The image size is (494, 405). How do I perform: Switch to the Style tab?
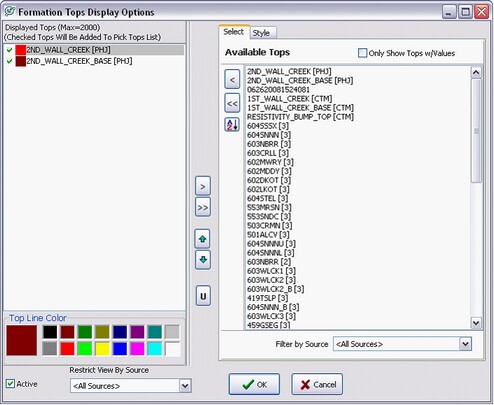[x=261, y=33]
